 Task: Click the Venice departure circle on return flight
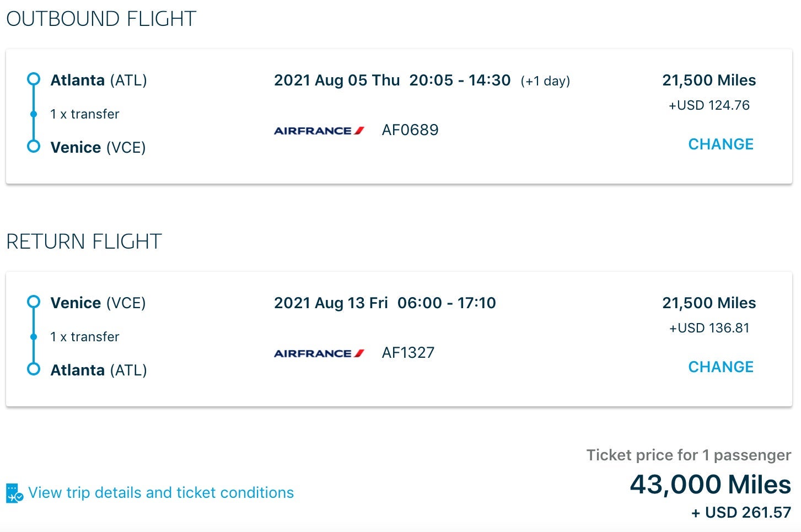tap(34, 302)
